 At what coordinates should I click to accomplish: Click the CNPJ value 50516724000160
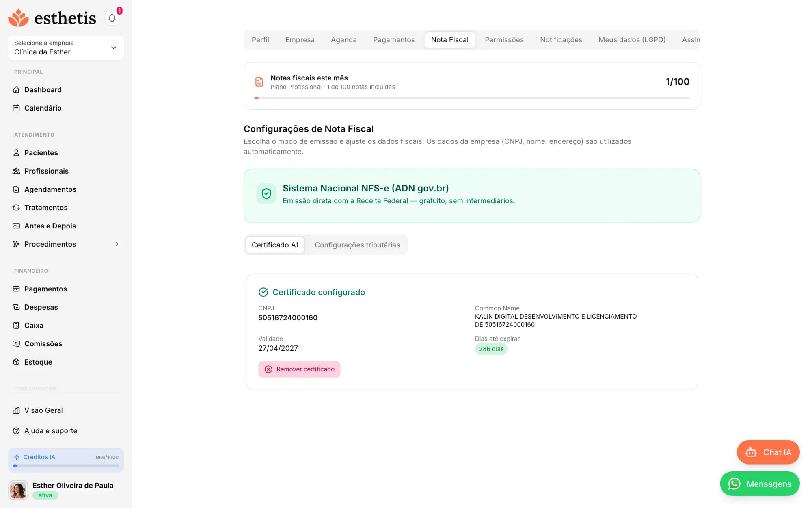pos(288,318)
